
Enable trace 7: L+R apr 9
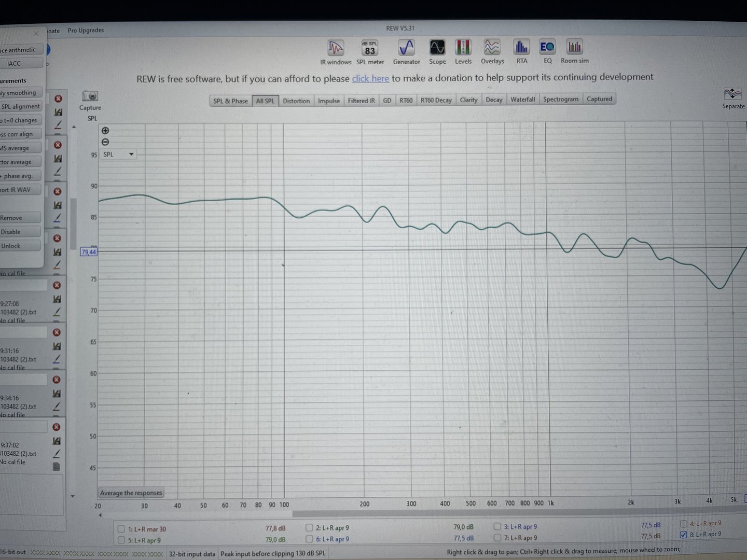497,537
